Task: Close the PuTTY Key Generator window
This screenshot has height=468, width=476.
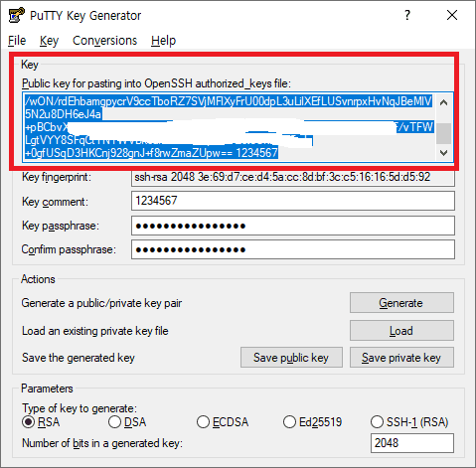Action: pyautogui.click(x=452, y=15)
